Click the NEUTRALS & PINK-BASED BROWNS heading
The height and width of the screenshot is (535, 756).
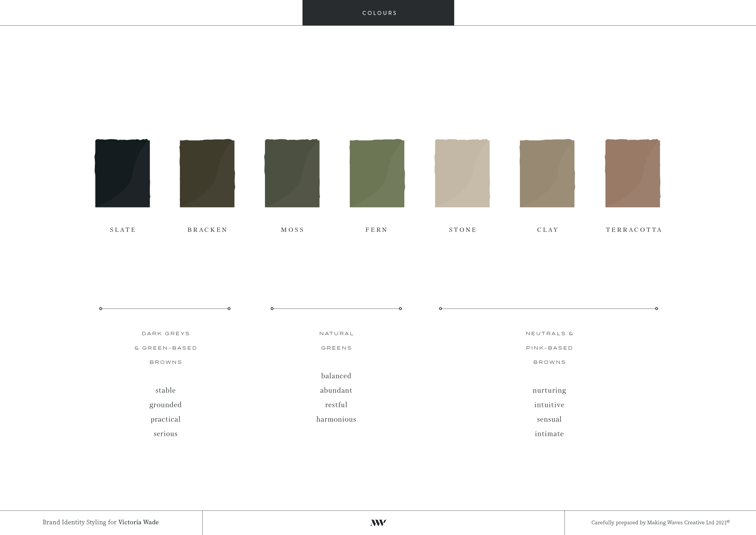(549, 348)
